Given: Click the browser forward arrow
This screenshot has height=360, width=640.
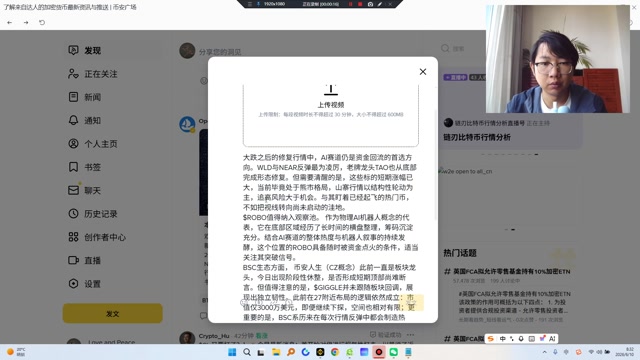Looking at the screenshot, I should 26,22.
